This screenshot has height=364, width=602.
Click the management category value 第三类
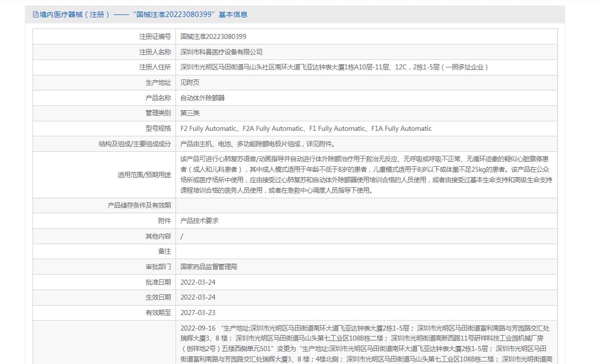click(x=189, y=113)
